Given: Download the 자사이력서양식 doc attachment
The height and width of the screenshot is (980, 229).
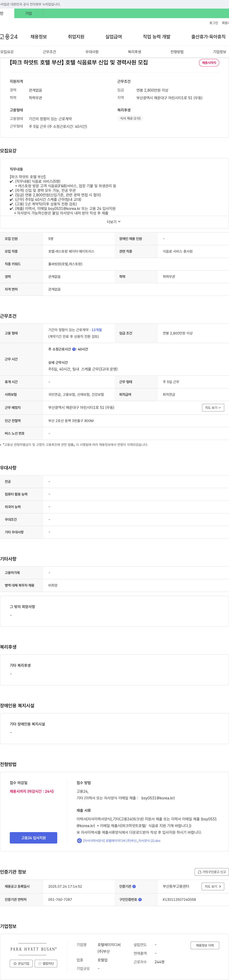Looking at the screenshot, I should click(122, 841).
